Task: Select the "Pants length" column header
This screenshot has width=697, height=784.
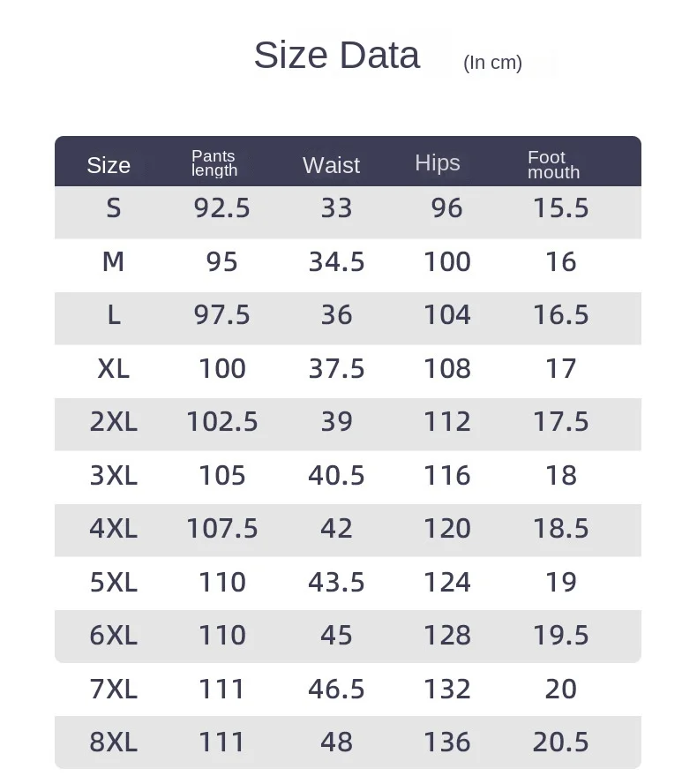Action: (214, 163)
